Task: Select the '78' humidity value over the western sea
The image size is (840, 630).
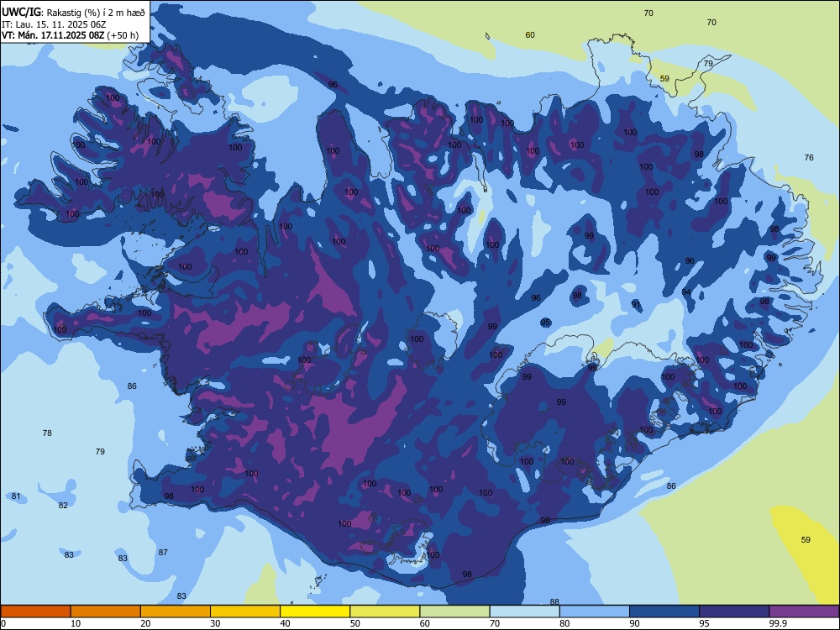Action: [x=47, y=433]
